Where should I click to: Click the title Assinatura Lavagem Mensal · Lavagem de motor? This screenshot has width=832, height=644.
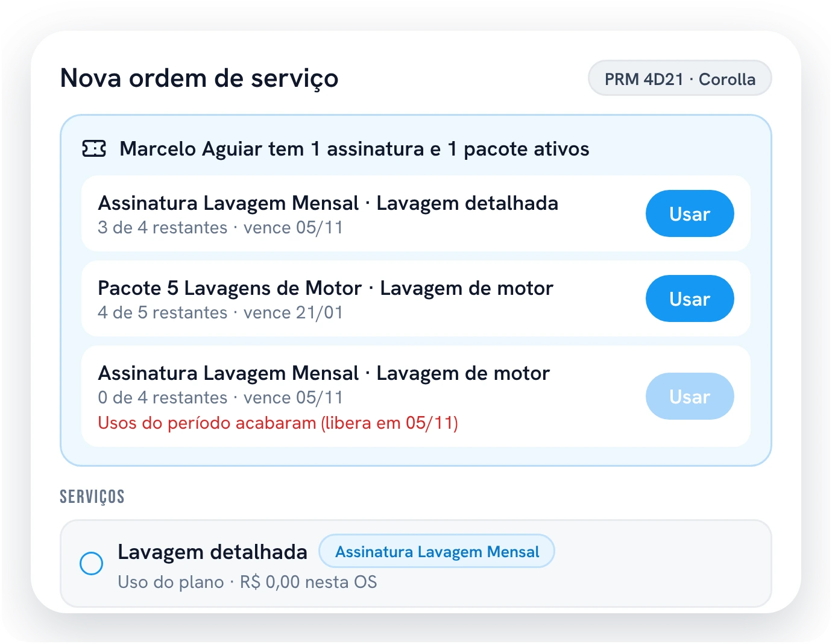point(324,373)
